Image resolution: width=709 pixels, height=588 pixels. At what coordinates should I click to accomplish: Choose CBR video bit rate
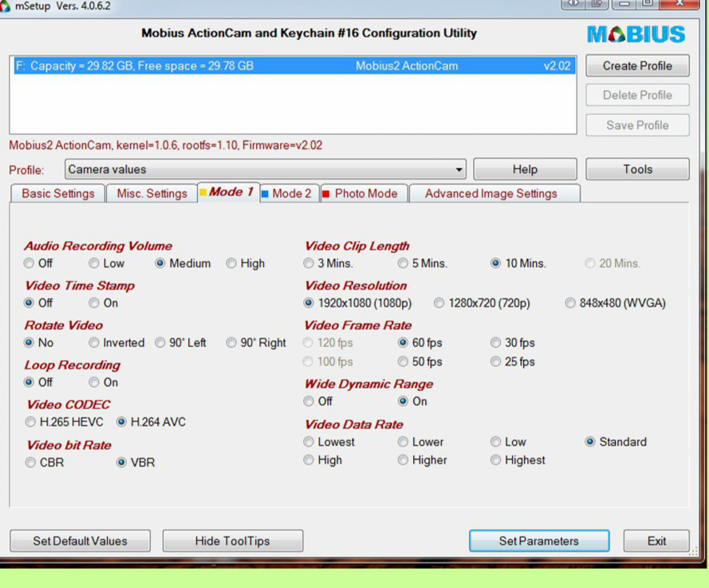click(x=31, y=463)
